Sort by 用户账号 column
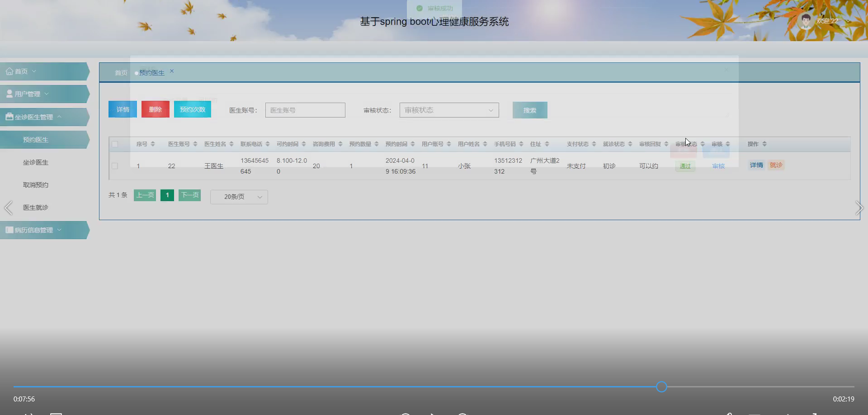Screen dimensions: 868x415 coord(449,144)
